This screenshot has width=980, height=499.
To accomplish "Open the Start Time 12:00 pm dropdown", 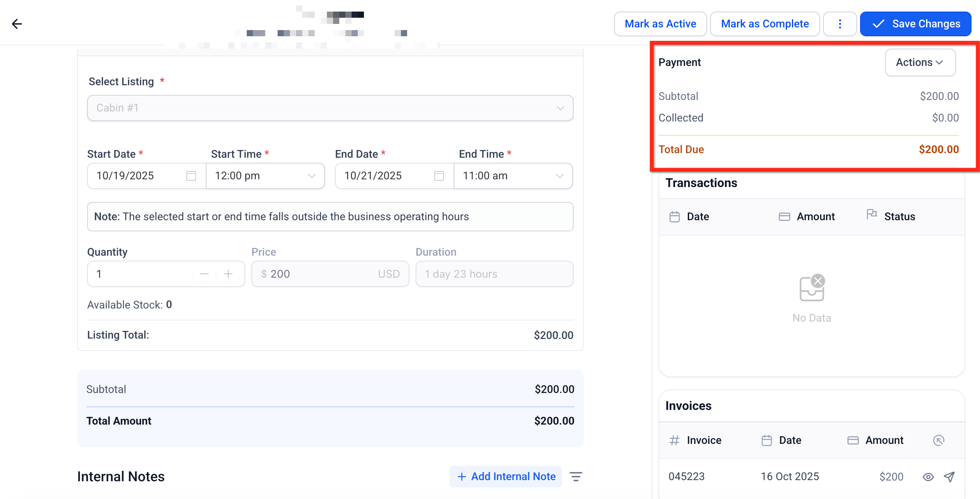I will click(x=265, y=176).
